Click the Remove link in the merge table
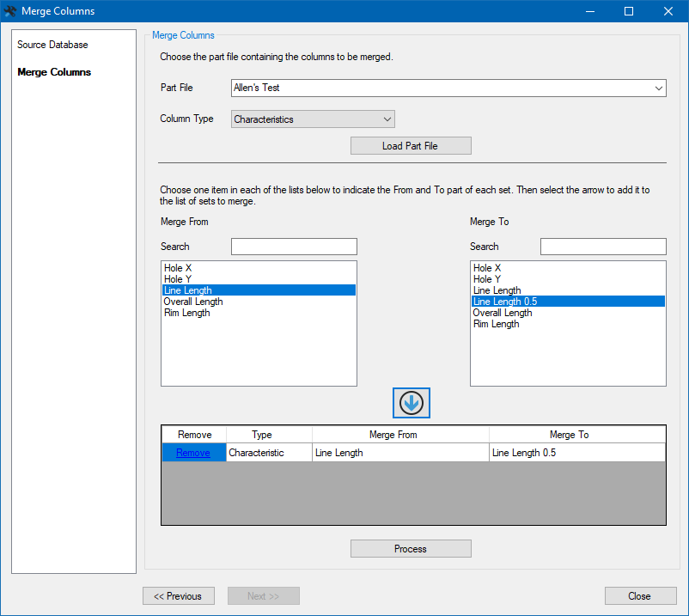Screen dimensions: 689x616 pyautogui.click(x=193, y=452)
